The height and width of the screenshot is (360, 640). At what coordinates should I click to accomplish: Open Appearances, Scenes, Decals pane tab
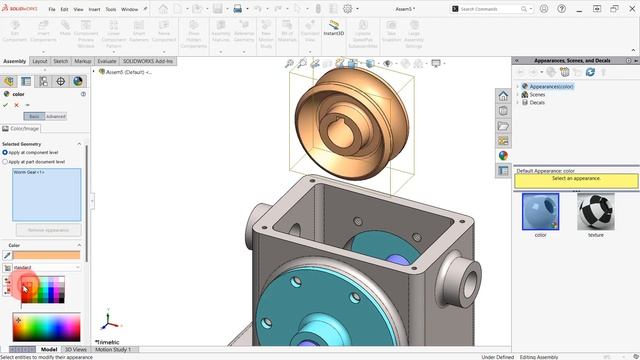[x=503, y=156]
